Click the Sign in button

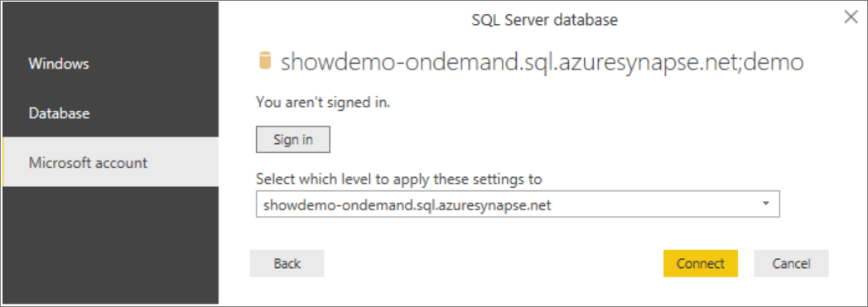point(293,139)
